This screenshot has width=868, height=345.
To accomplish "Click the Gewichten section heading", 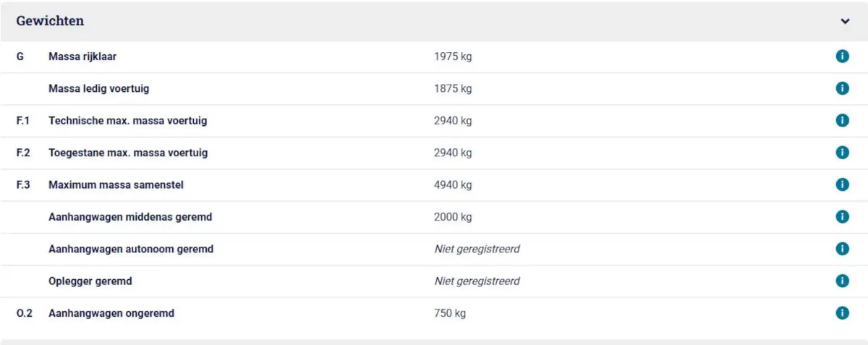I will (x=50, y=20).
